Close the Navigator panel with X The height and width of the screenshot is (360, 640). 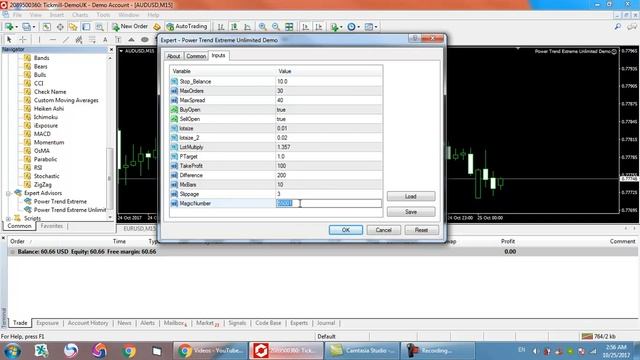point(111,49)
